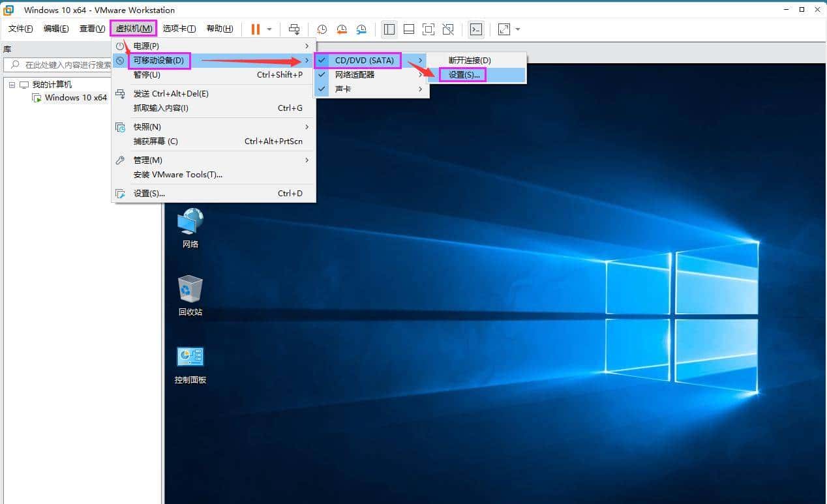This screenshot has height=504, width=827.
Task: Open the 查看(V) menu
Action: [x=92, y=29]
